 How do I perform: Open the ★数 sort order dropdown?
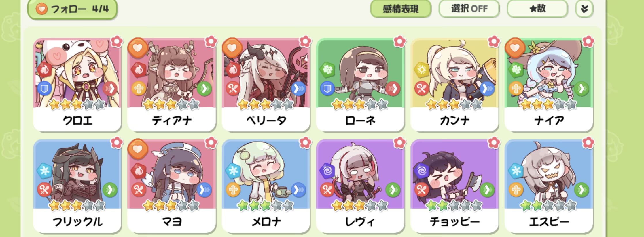coord(537,9)
